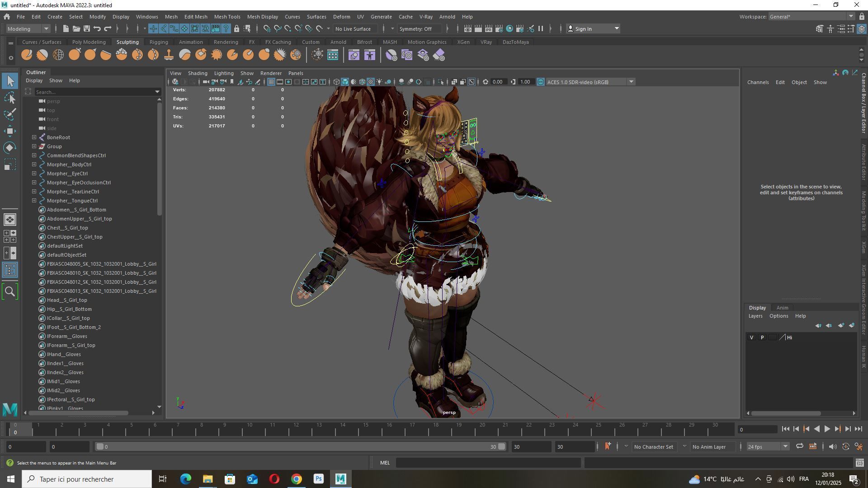Viewport: 868px width, 488px height.
Task: Toggle layer Hi visibility V box
Action: pos(751,338)
